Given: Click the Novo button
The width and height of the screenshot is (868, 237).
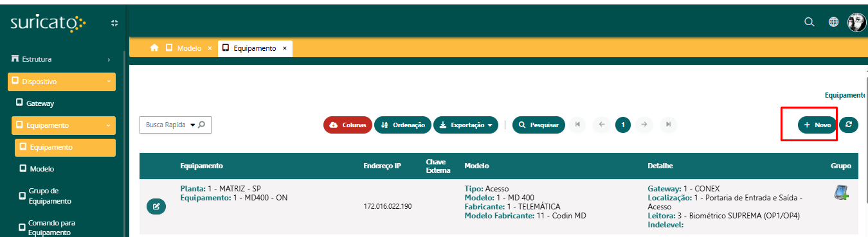Looking at the screenshot, I should 817,125.
